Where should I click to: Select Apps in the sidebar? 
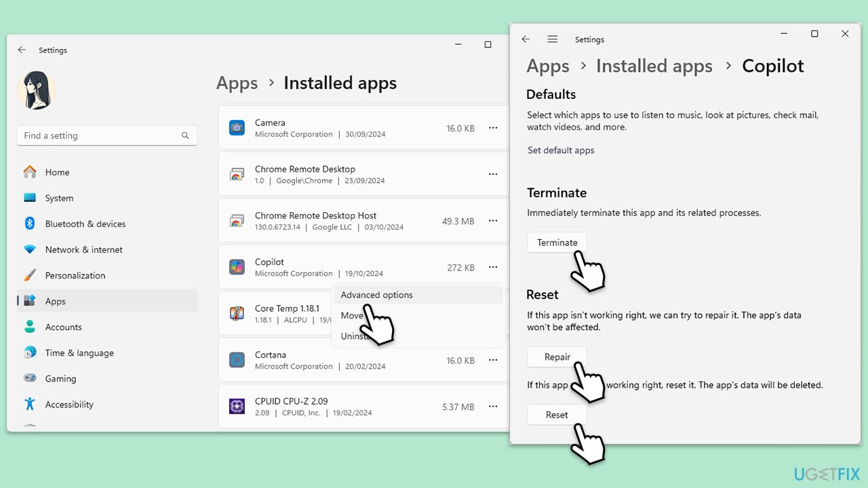[x=107, y=301]
